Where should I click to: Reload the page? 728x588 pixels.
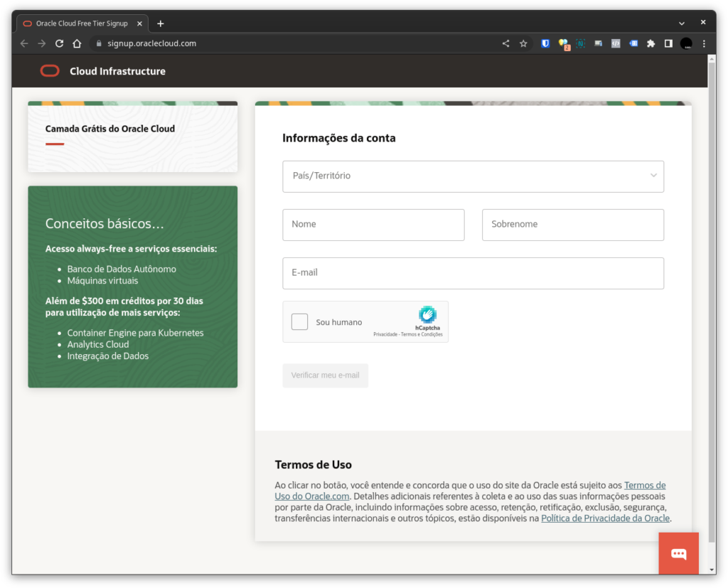(60, 43)
